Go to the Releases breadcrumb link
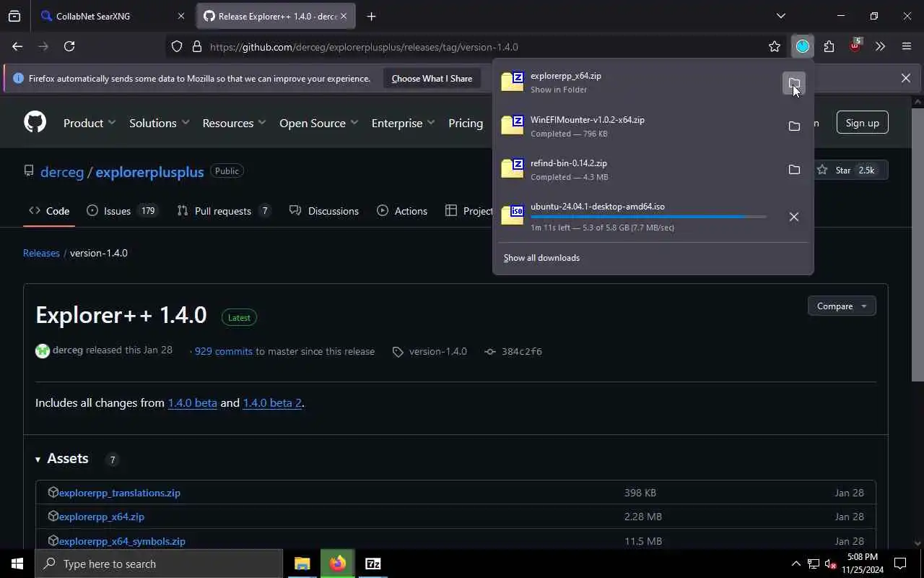 point(41,253)
